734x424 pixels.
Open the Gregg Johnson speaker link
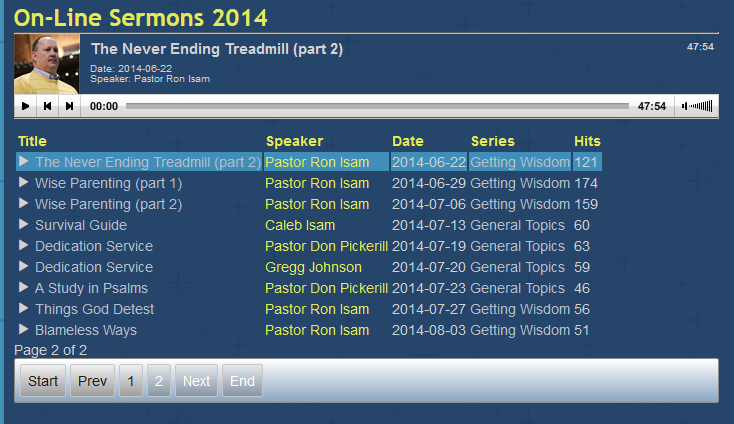coord(313,267)
